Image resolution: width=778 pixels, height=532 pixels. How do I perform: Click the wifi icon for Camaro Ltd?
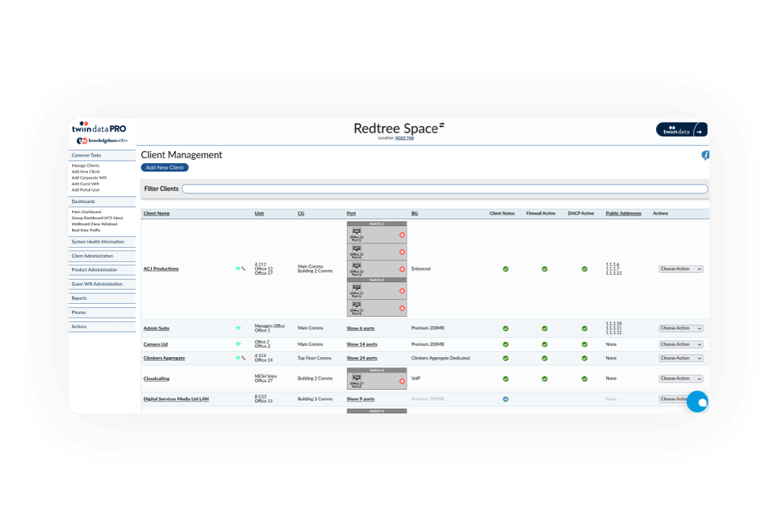click(238, 344)
